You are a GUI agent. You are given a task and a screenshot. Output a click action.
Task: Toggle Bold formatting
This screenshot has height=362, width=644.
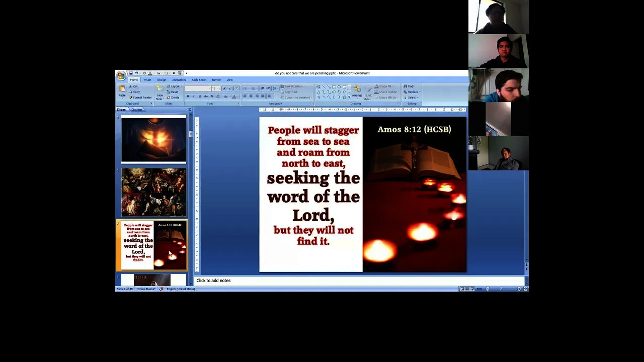(188, 97)
